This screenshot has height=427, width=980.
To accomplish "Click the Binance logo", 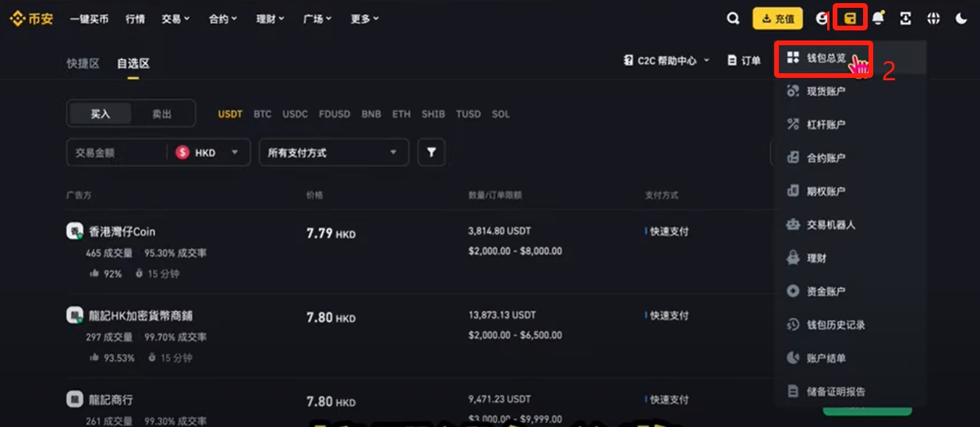I will coord(31,19).
